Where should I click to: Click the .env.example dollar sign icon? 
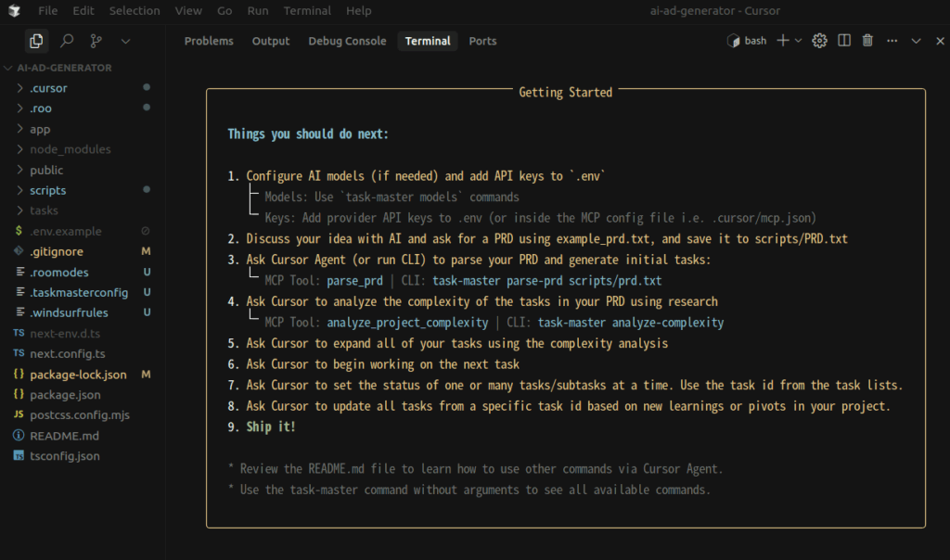click(19, 231)
